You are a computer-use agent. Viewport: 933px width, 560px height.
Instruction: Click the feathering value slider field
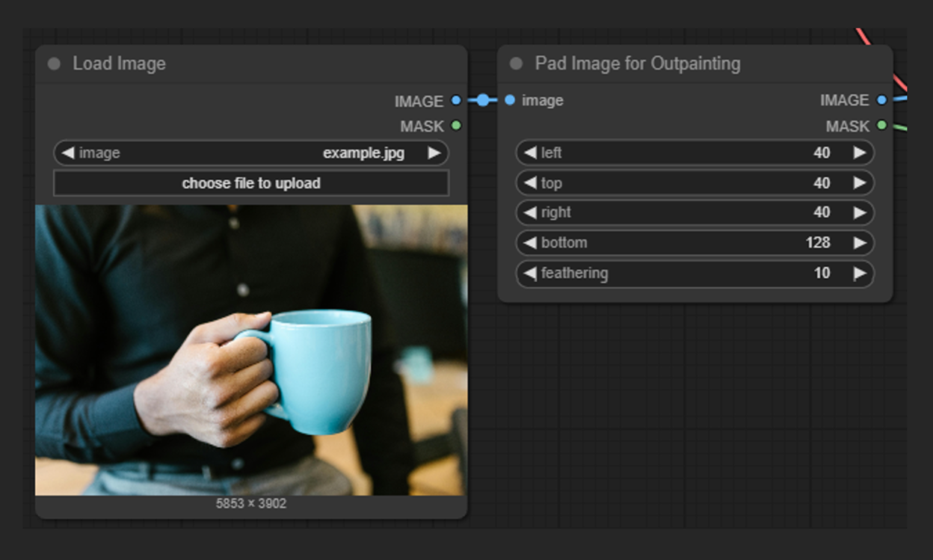click(695, 273)
